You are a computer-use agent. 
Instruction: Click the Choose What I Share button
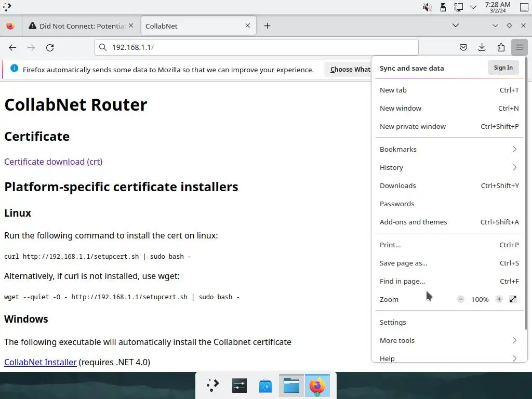click(x=348, y=69)
